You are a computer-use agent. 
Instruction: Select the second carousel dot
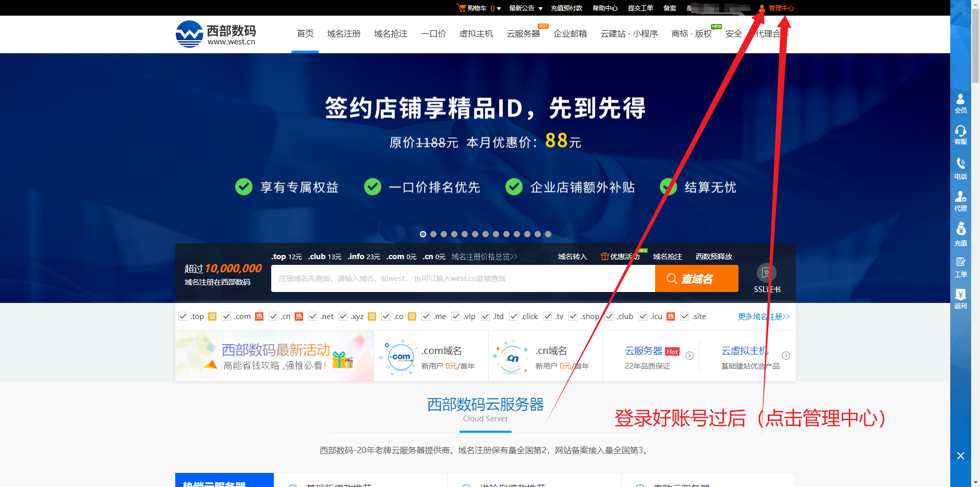[x=433, y=234]
